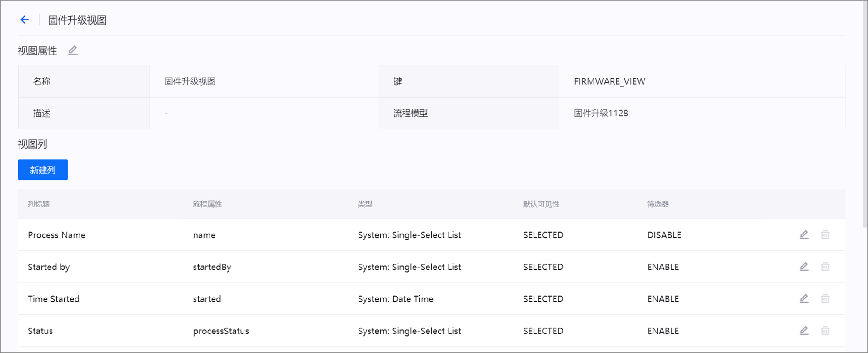Edit the Process Name column row

[x=804, y=235]
